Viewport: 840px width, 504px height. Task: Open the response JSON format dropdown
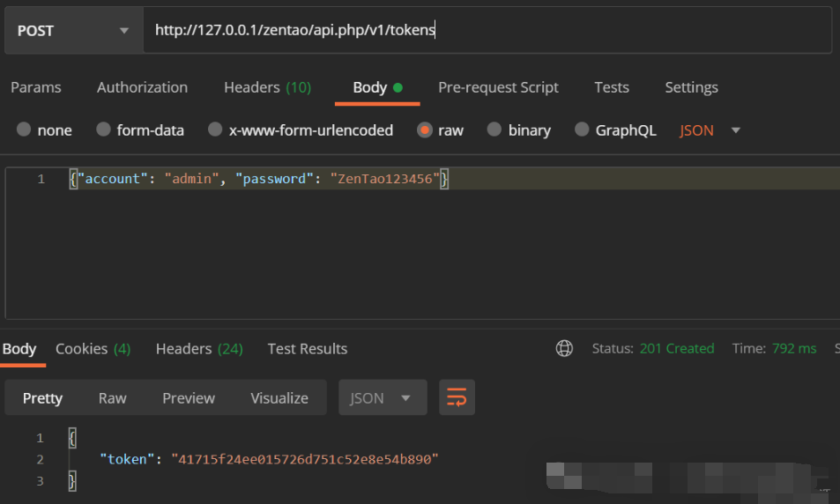(383, 397)
